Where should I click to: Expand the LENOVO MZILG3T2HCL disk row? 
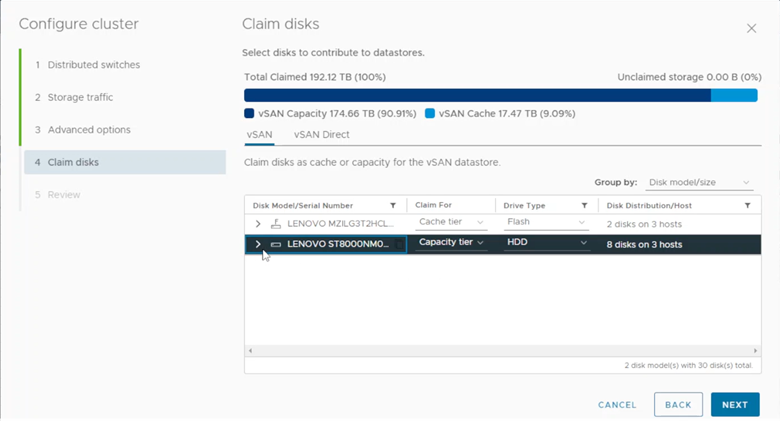[x=258, y=223]
